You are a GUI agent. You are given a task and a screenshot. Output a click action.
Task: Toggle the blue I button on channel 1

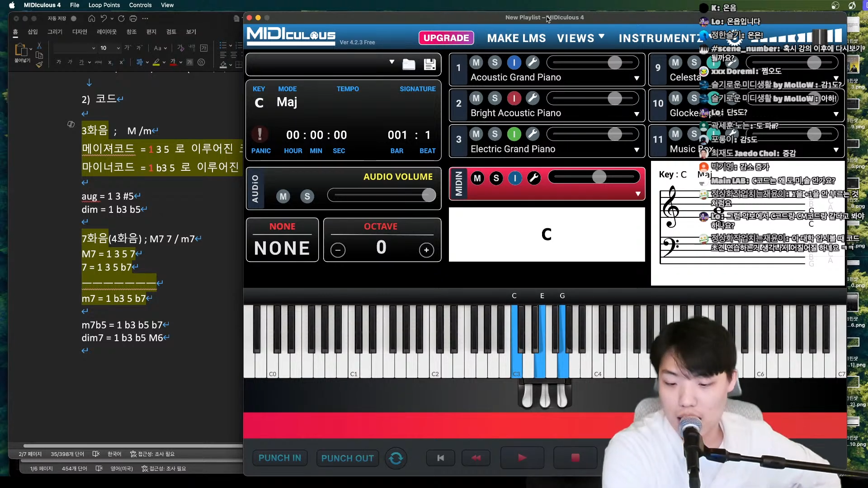(514, 62)
